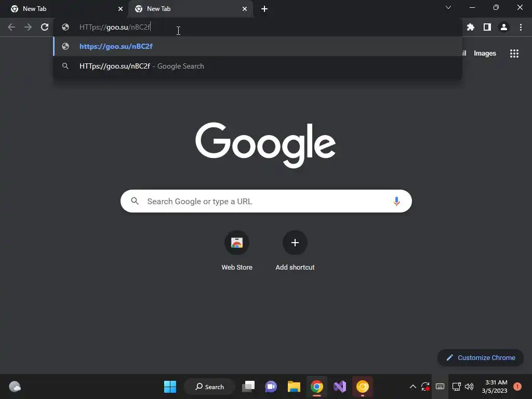This screenshot has width=532, height=399.
Task: Show hidden system tray icons
Action: pos(413,387)
